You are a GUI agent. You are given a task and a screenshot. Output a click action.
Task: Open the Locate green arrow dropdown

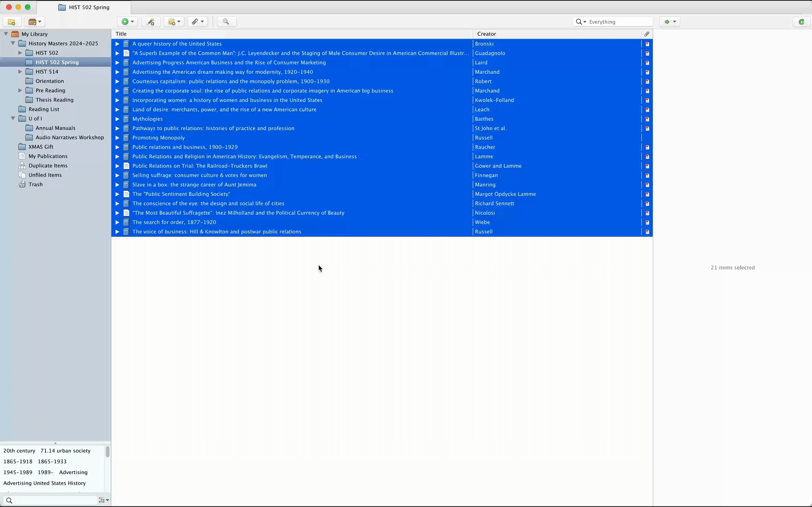[670, 22]
